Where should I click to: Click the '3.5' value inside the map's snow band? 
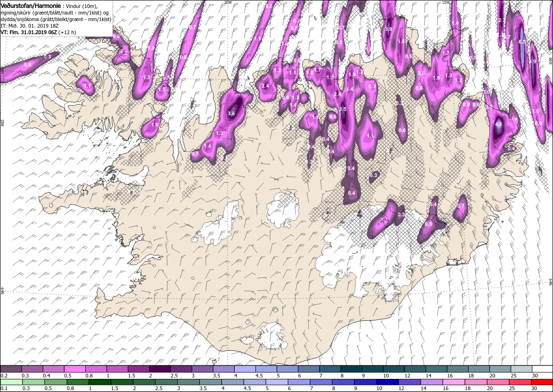point(343,109)
